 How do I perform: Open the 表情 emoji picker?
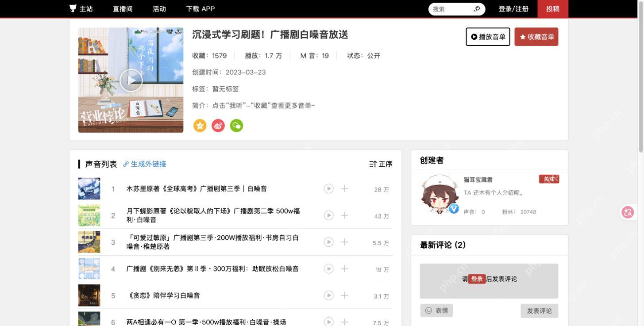click(436, 311)
